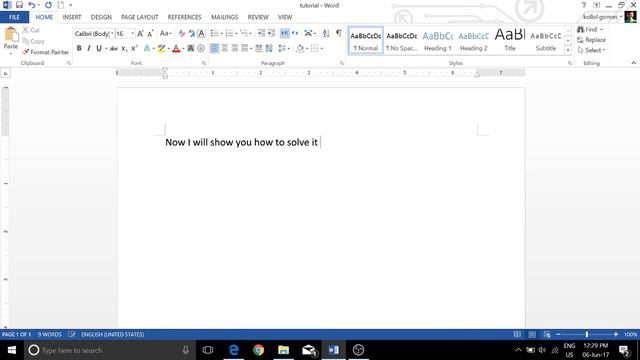Screen dimensions: 640x360
Task: Clear all formatting from selection
Action: pos(182,33)
